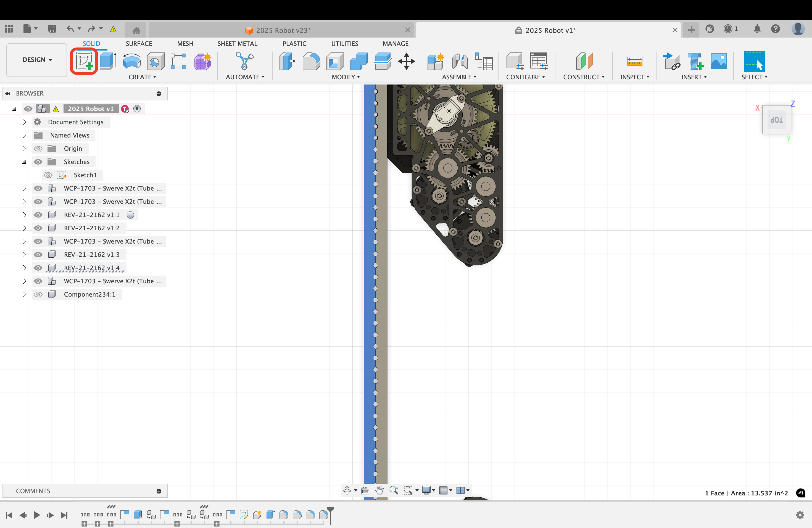Select the Move/Copy arrows tool
Viewport: 812px width, 528px height.
[406, 61]
